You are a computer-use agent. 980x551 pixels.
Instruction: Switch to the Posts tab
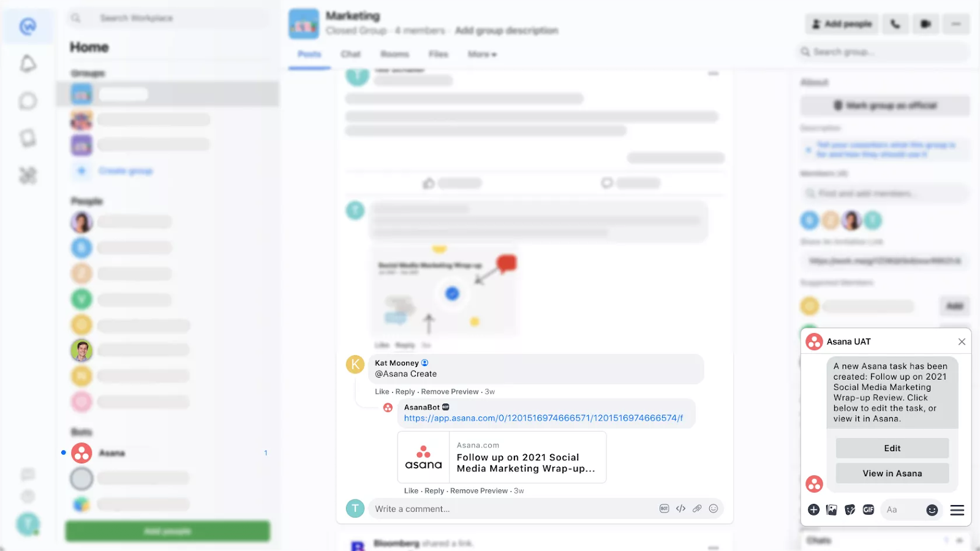click(309, 54)
